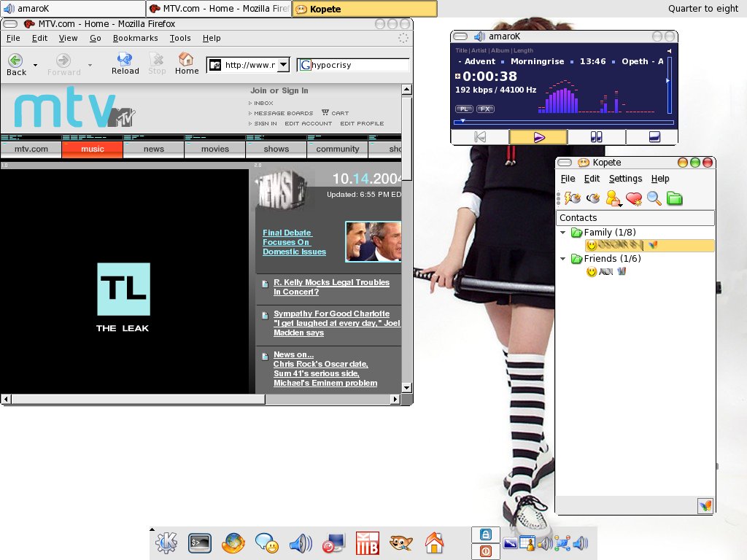Click the Stop icon in Firefox toolbar
The image size is (747, 560).
point(156,59)
